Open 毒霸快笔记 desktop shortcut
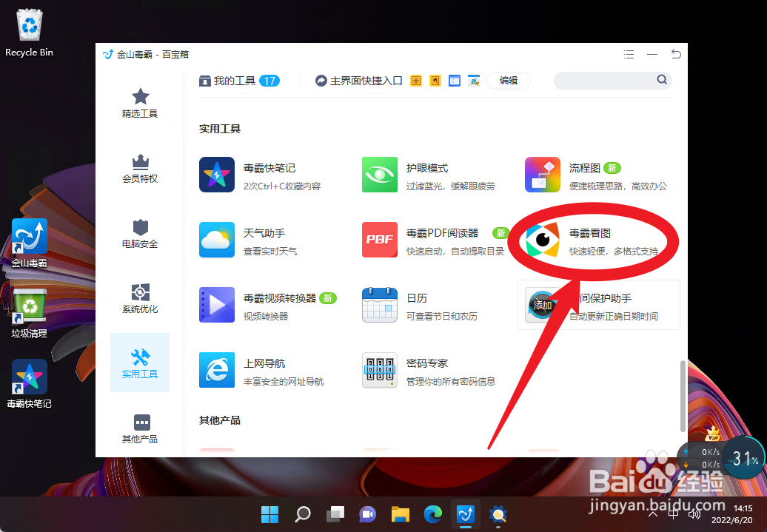This screenshot has height=532, width=767. pyautogui.click(x=30, y=384)
